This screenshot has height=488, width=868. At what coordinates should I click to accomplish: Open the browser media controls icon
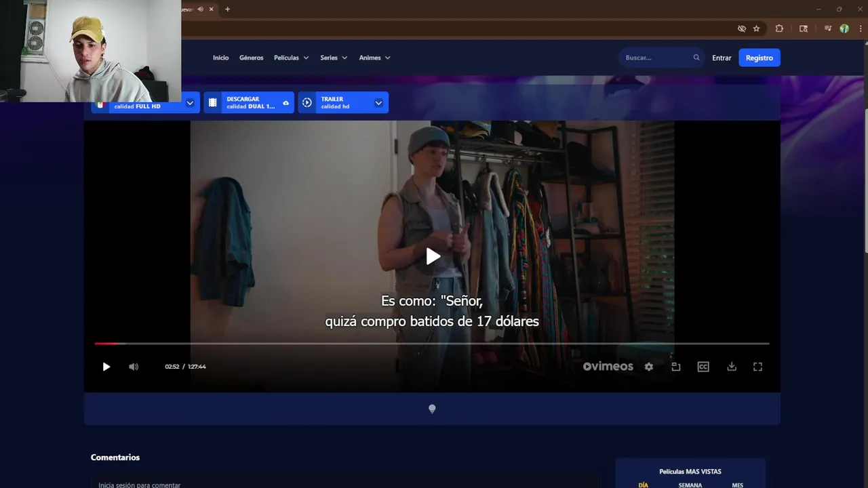point(828,28)
